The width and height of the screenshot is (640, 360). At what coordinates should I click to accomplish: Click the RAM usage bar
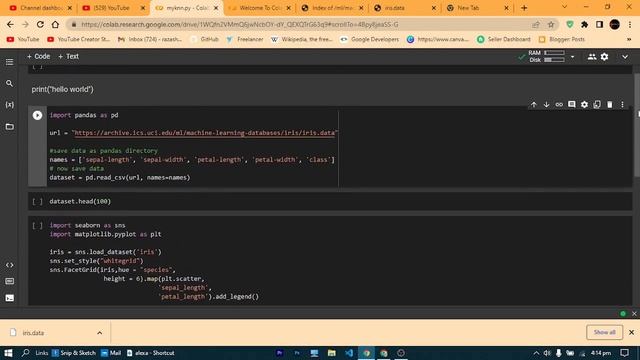coord(554,53)
